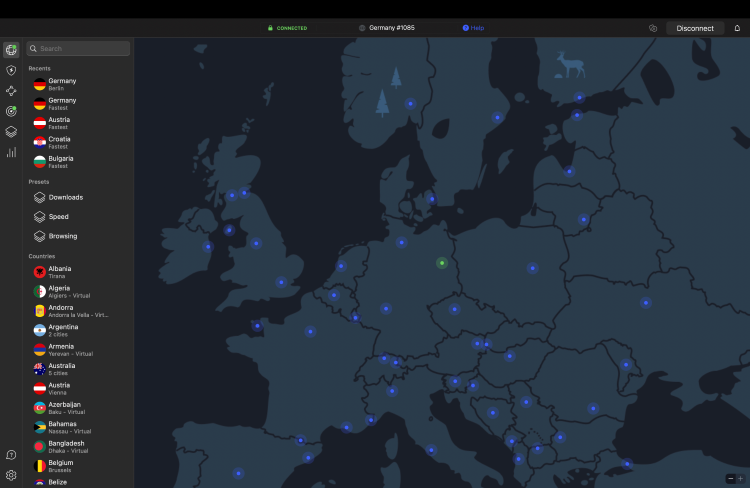This screenshot has width=750, height=488.
Task: Select the Hungary server dot on map
Action: [x=509, y=355]
